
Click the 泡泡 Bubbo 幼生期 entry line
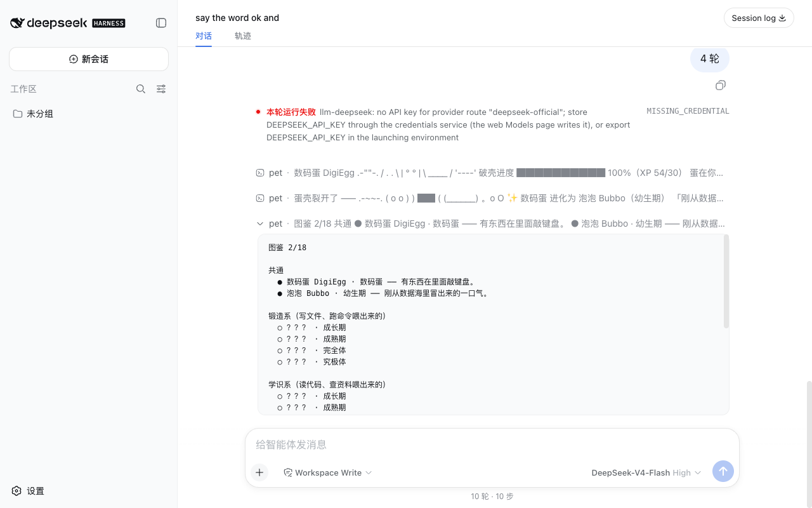[383, 293]
